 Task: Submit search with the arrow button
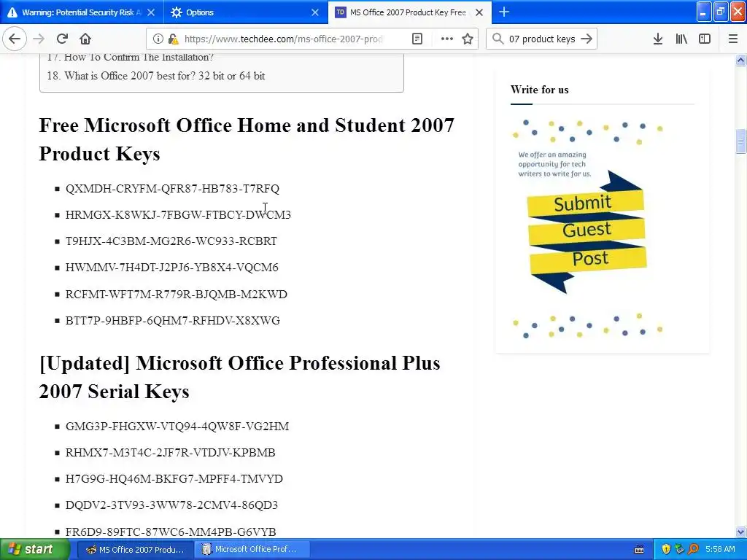587,39
